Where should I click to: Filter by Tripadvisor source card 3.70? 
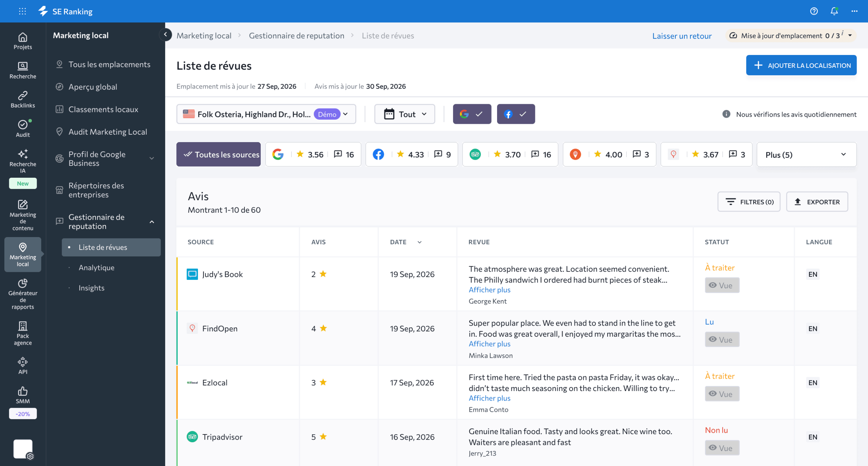click(x=510, y=154)
